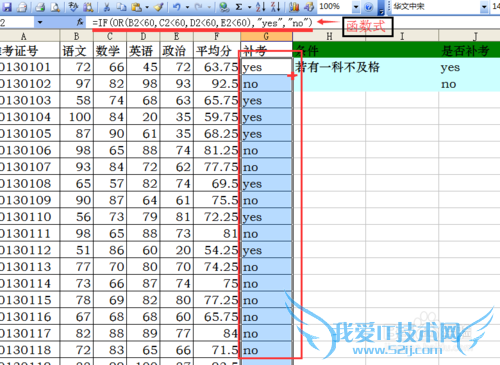Click the 81.25 average cell
Viewport: 500px width, 365px height.
[217, 150]
